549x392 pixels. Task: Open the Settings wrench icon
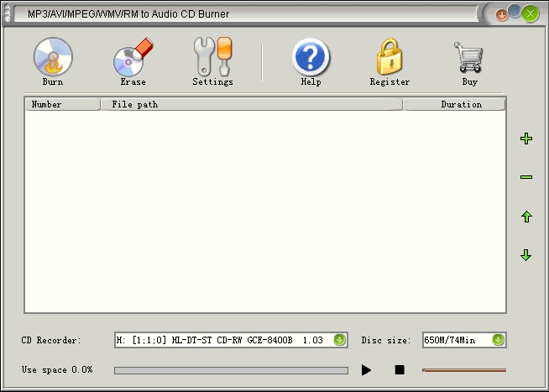(212, 58)
